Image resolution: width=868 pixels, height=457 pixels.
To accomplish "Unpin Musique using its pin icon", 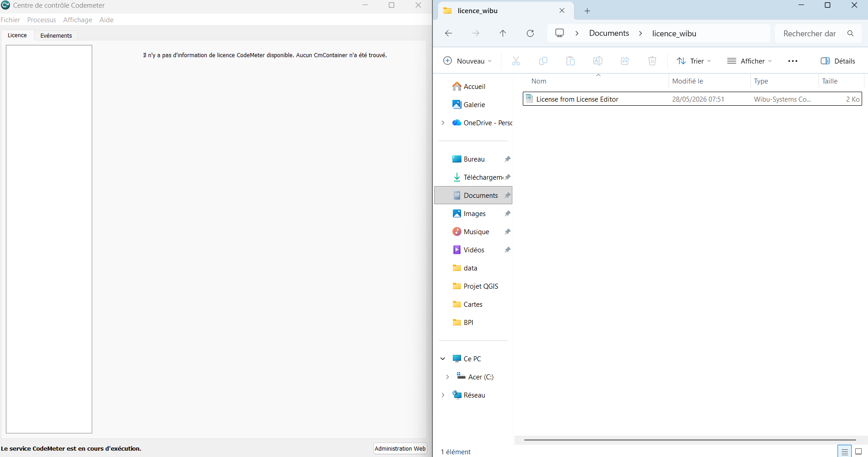I will (x=507, y=231).
